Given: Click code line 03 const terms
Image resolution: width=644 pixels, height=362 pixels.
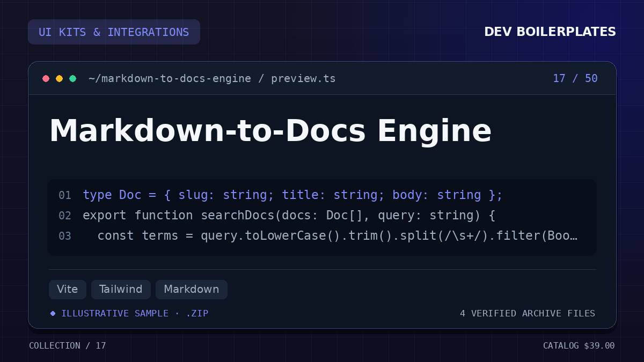Looking at the screenshot, I should click(x=337, y=236).
